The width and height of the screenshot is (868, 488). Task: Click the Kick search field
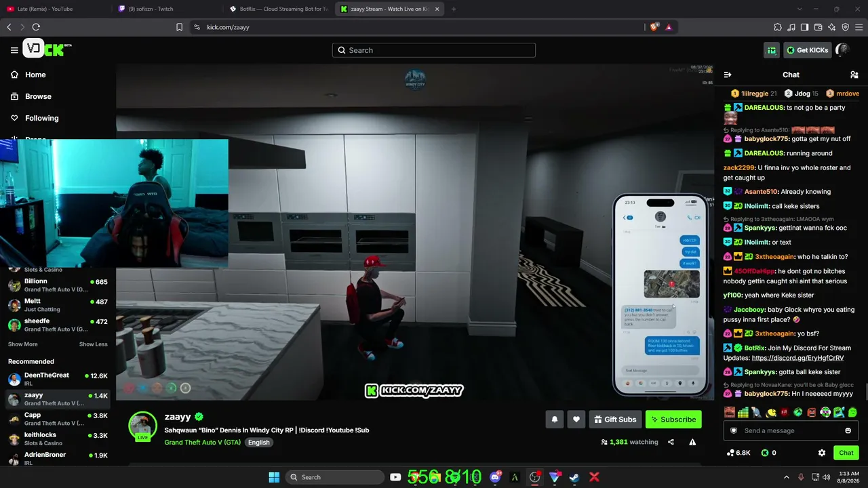(x=434, y=50)
